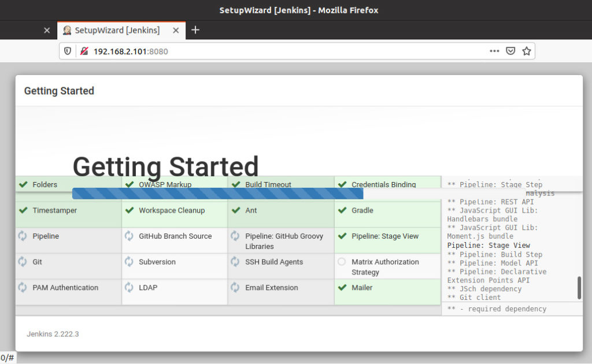Click the LDAP plugin label
The image size is (592, 364).
pyautogui.click(x=148, y=287)
